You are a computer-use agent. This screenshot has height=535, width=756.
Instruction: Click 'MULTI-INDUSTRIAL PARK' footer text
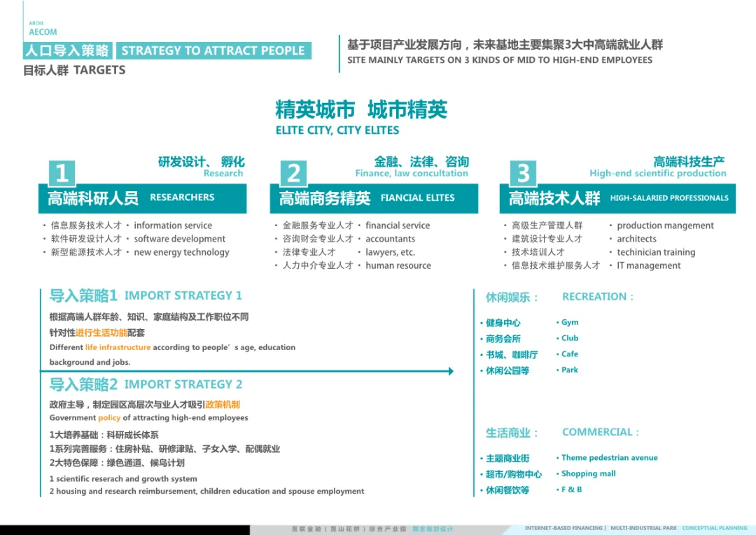click(x=644, y=528)
